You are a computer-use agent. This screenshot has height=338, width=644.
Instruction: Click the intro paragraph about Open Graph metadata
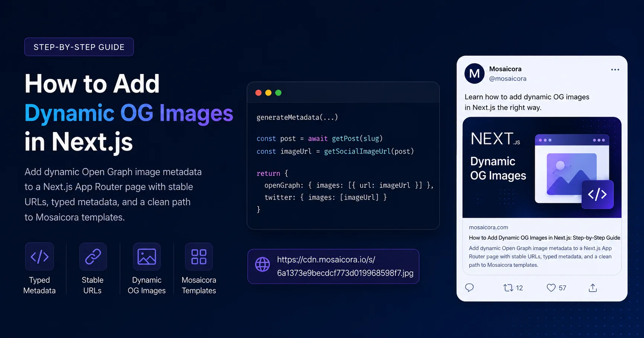pyautogui.click(x=113, y=194)
